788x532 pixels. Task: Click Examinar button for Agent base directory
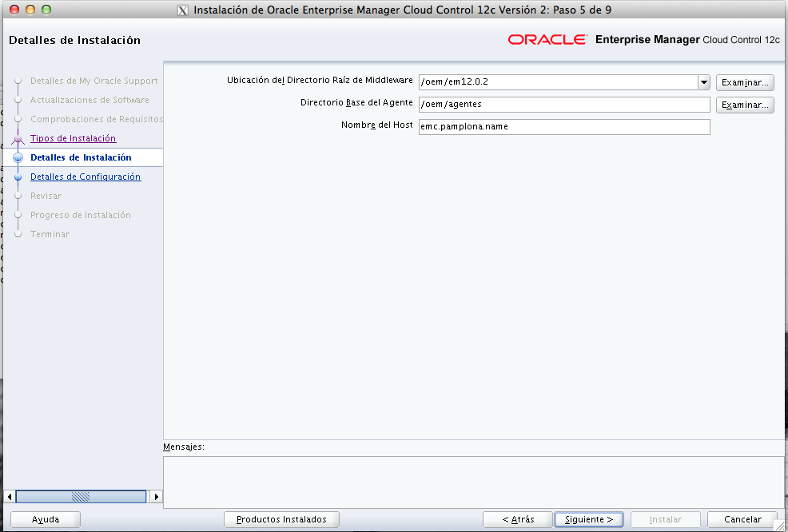[745, 105]
